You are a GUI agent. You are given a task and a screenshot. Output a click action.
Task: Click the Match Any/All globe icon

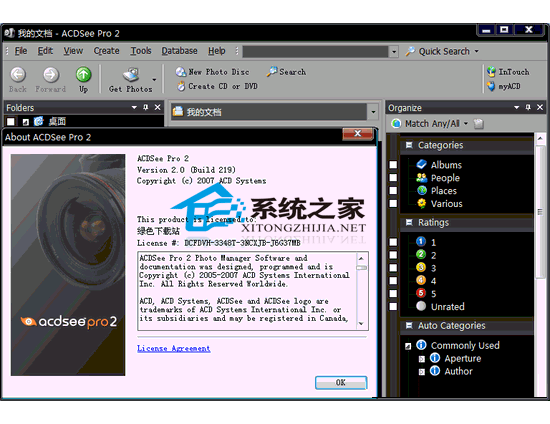pos(396,123)
